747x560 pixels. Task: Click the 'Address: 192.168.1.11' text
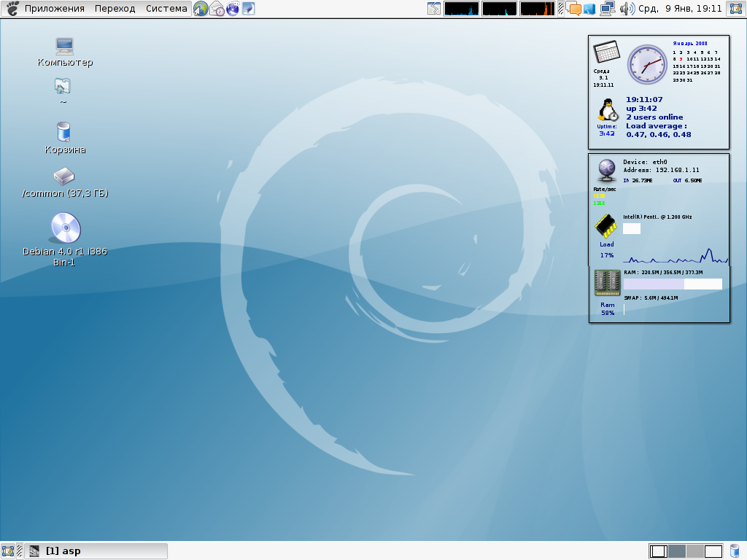[661, 170]
